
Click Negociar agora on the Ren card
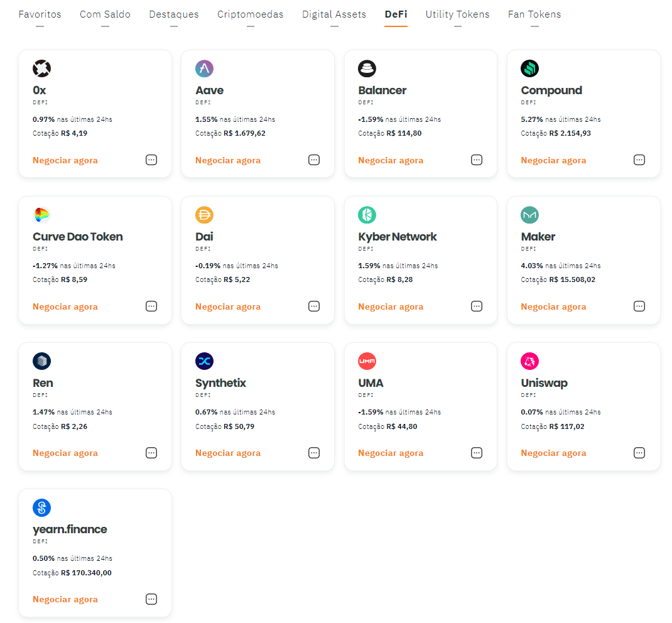coord(65,453)
